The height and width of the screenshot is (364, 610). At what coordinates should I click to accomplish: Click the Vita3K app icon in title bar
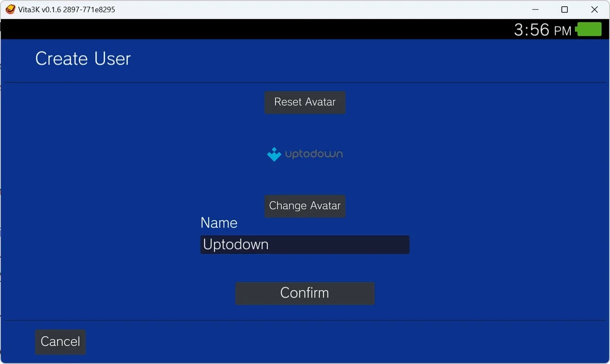[x=10, y=9]
